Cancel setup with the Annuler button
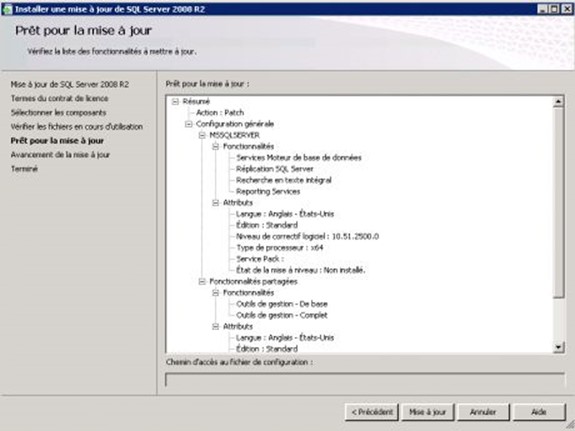Image resolution: width=575 pixels, height=431 pixels. pyautogui.click(x=483, y=412)
